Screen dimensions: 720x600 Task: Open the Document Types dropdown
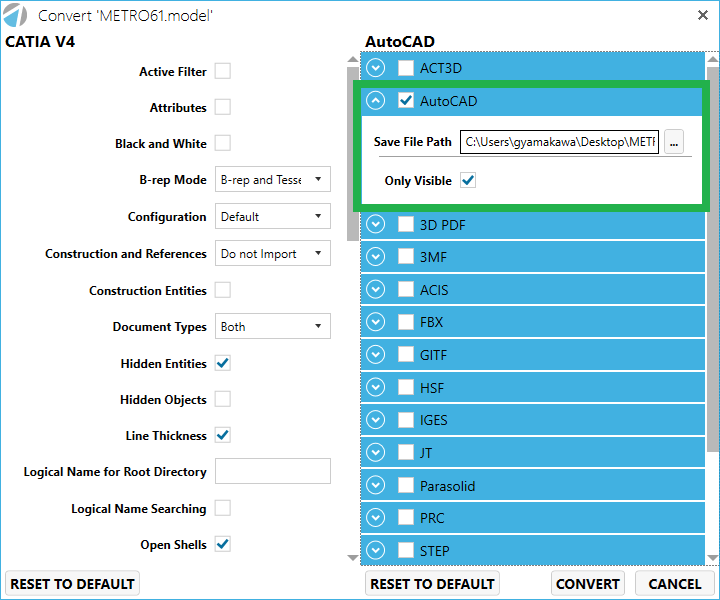(x=273, y=326)
